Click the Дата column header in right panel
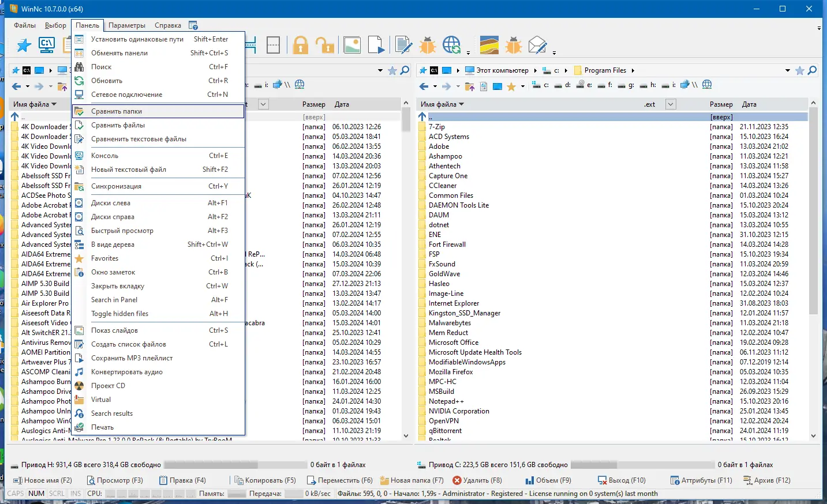The image size is (827, 504). 749,104
